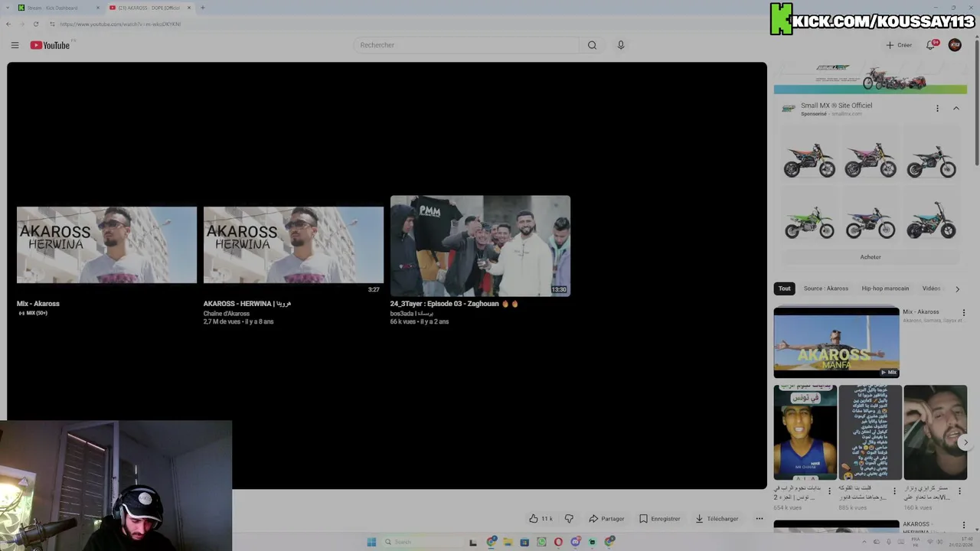Dislike the video with thumbs down
The image size is (980, 551).
(569, 519)
